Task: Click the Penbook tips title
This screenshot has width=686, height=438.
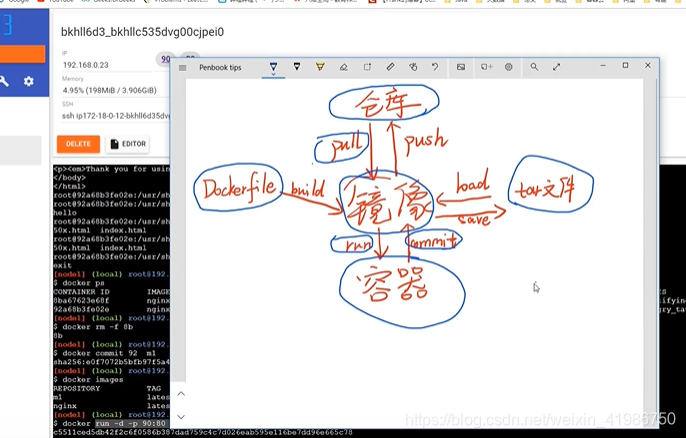Action: pyautogui.click(x=220, y=67)
